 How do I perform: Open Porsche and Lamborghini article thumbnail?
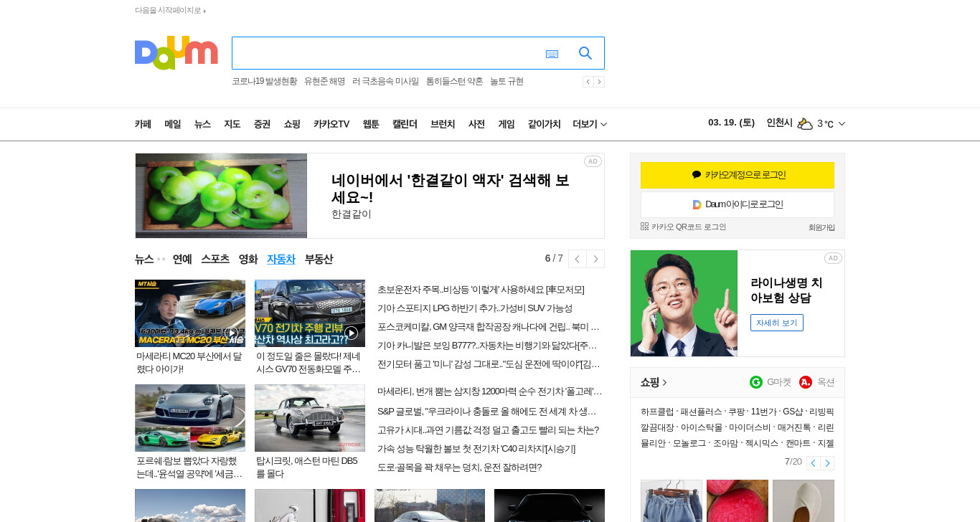click(x=190, y=418)
